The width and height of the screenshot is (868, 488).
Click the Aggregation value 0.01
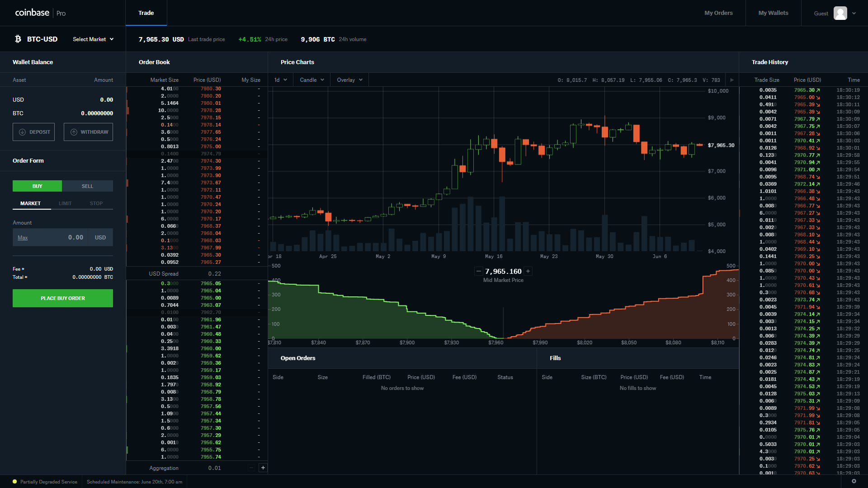pos(215,468)
